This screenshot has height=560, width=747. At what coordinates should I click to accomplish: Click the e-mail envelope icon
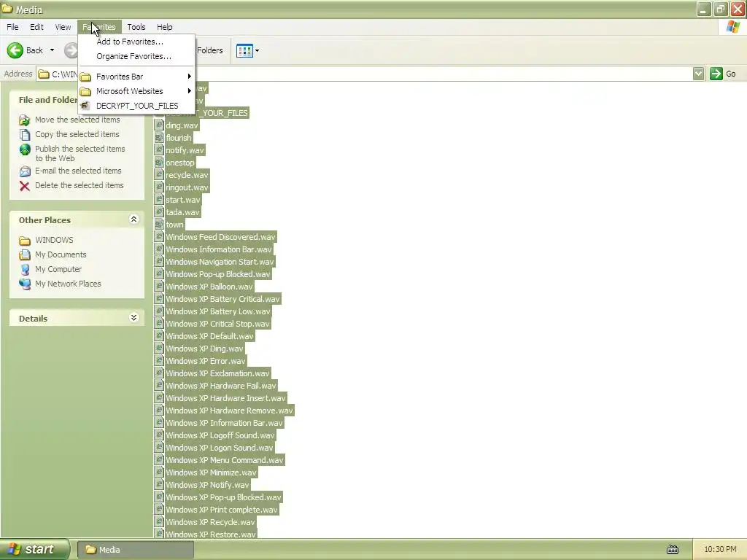pyautogui.click(x=25, y=171)
